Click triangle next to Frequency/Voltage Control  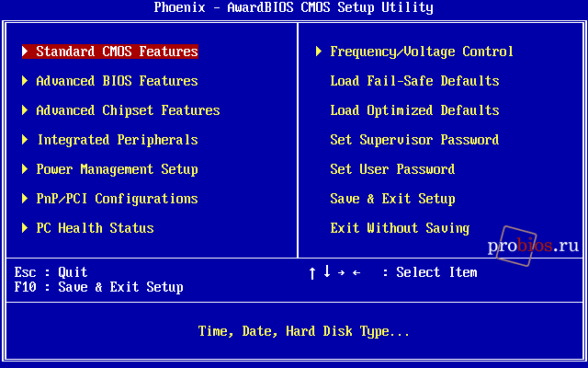coord(319,52)
